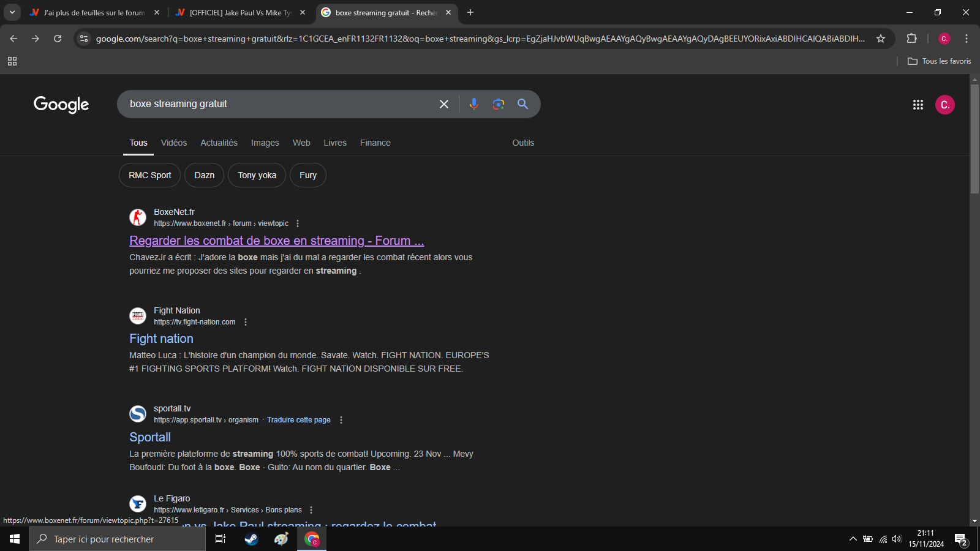Open more options for Le Figaro result

(311, 510)
